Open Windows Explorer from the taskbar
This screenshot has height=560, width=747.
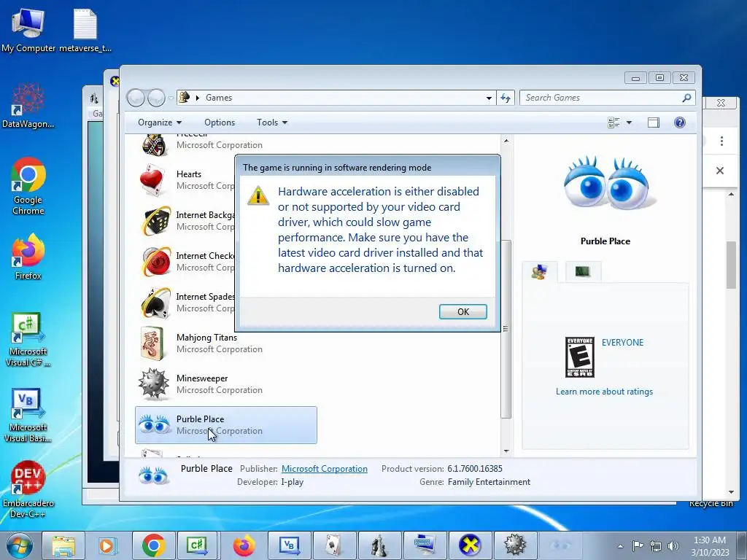[63, 545]
